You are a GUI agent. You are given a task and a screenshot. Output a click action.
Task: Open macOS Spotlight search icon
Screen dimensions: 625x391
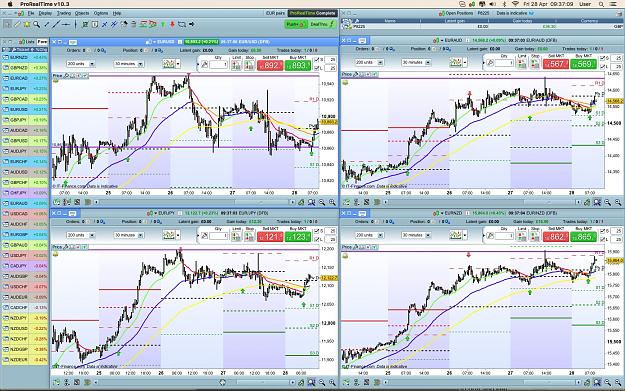click(601, 4)
